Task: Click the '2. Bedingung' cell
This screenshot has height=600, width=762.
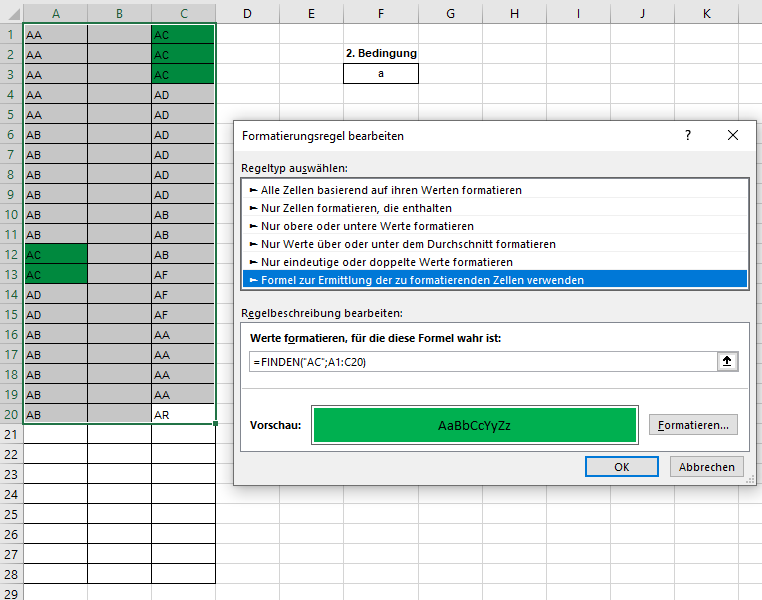Action: point(381,53)
